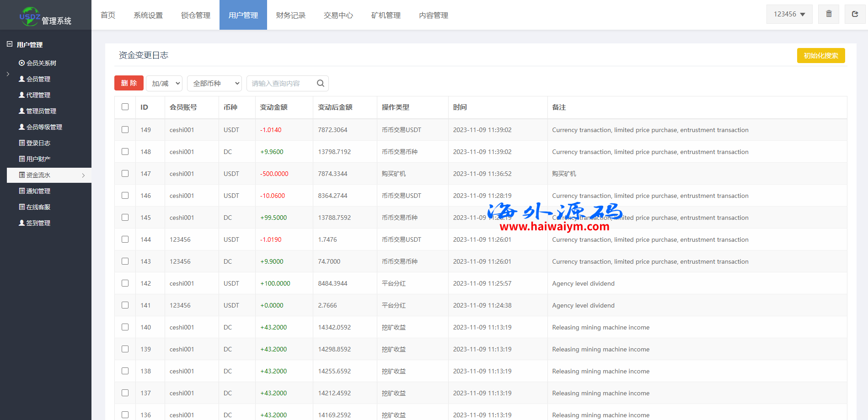This screenshot has height=420, width=868.
Task: Click the logout arrow icon in header
Action: tap(855, 14)
